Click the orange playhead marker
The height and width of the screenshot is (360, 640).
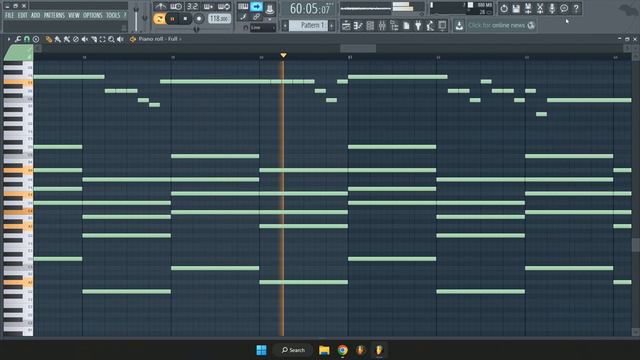click(x=283, y=55)
